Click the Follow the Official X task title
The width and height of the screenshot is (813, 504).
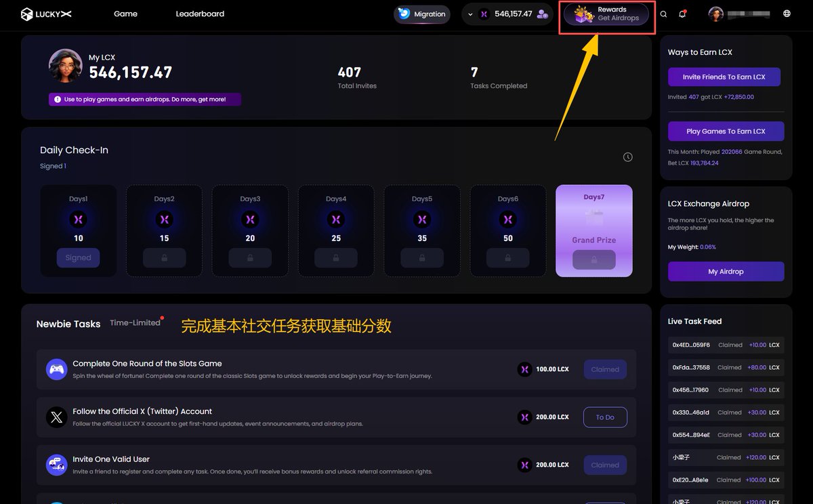pos(142,411)
